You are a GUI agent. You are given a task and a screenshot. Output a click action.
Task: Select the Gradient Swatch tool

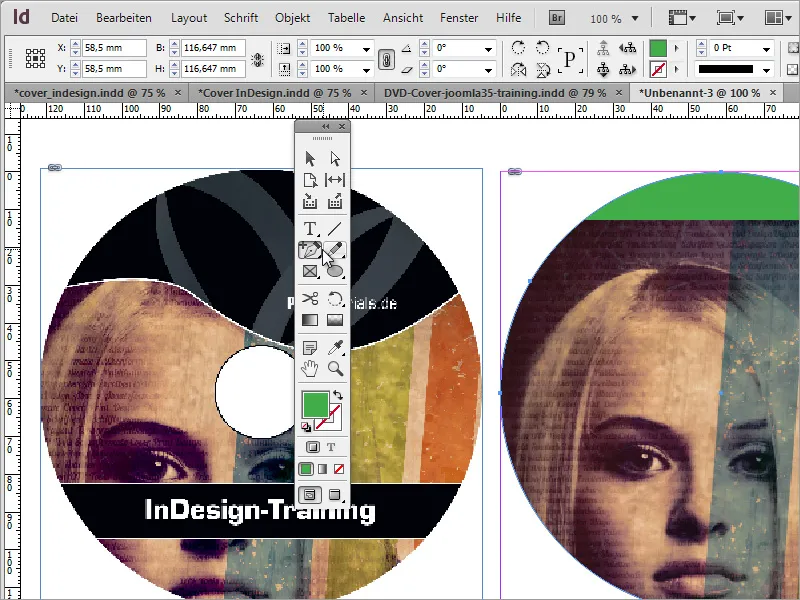(310, 320)
